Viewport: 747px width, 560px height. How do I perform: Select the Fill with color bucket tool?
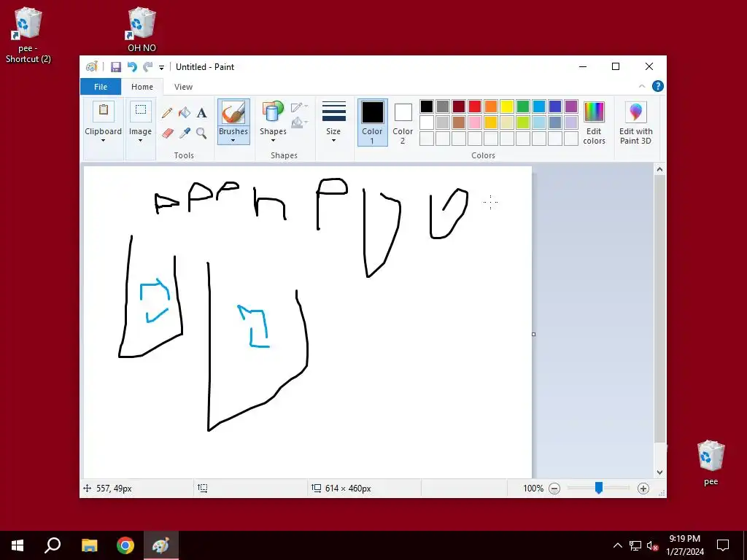tap(185, 113)
